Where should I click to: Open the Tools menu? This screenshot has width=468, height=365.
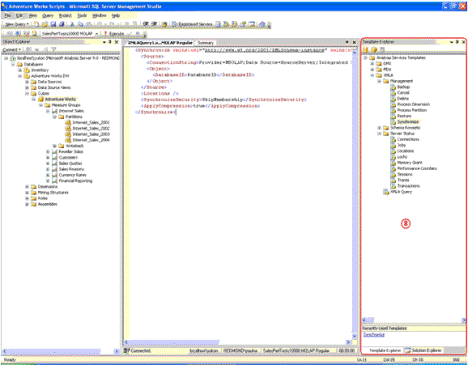point(82,15)
